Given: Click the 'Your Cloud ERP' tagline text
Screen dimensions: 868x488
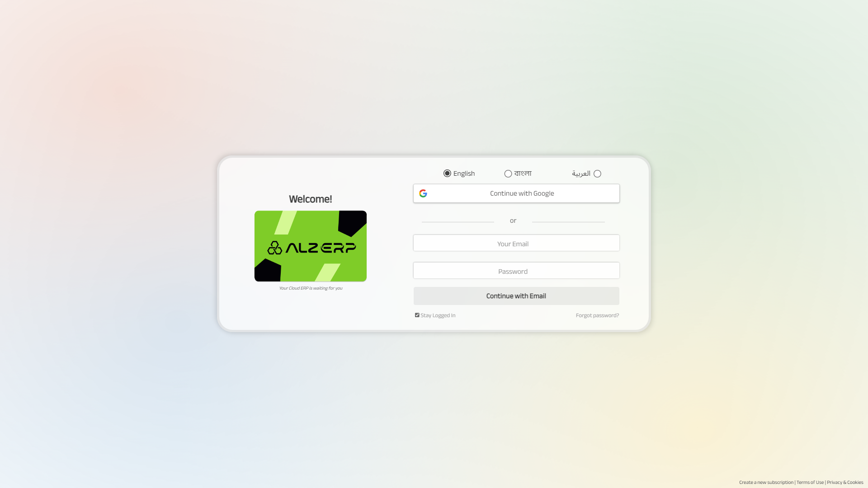Looking at the screenshot, I should tap(310, 288).
